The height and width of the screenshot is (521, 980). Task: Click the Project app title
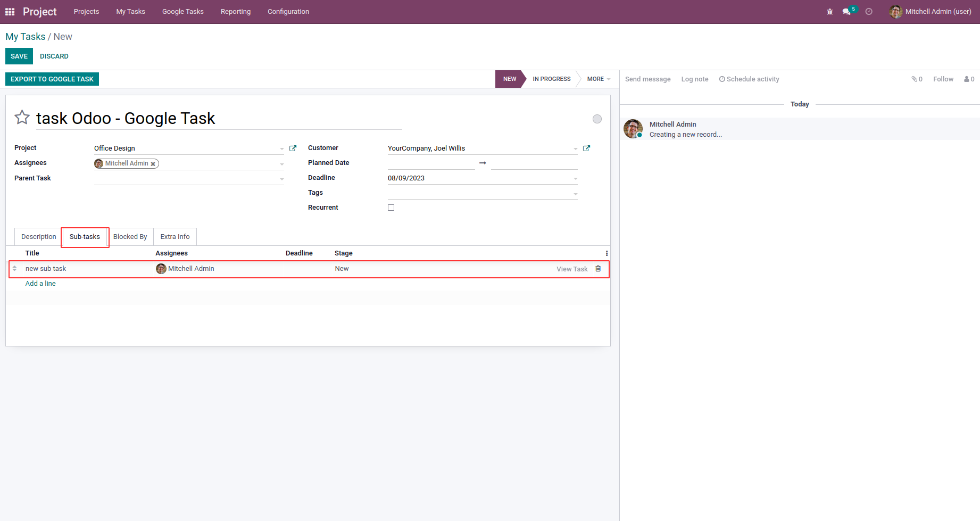[40, 12]
